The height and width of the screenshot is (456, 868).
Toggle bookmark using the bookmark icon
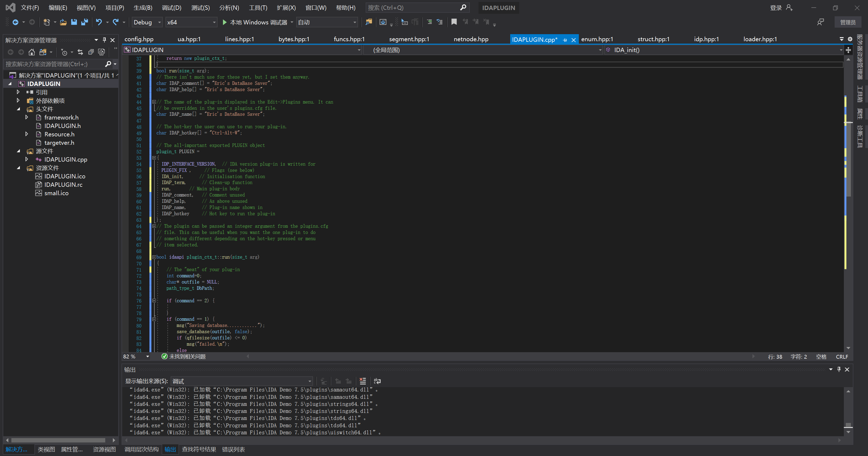[454, 22]
